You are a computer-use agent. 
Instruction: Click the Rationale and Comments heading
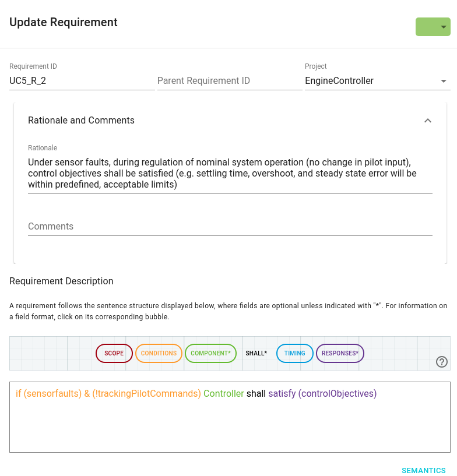point(81,121)
